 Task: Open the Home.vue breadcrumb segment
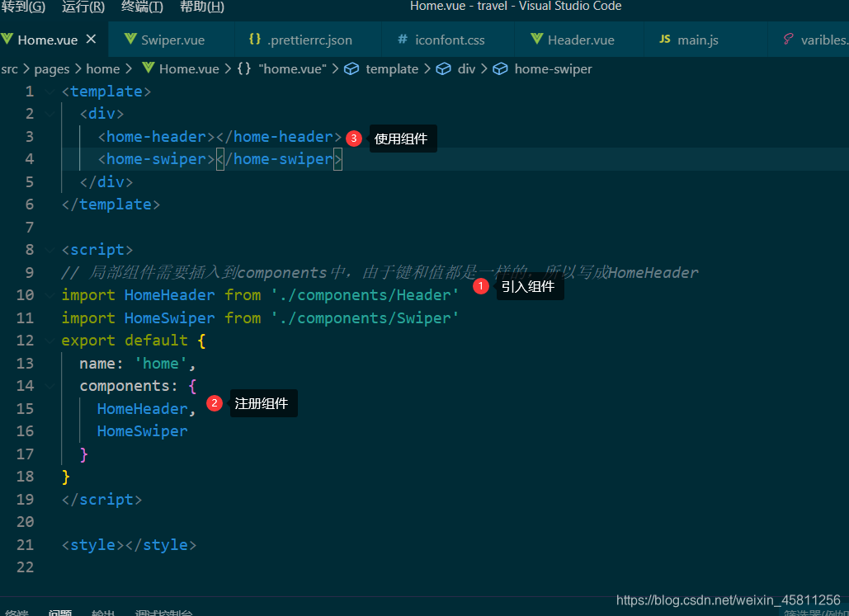189,69
